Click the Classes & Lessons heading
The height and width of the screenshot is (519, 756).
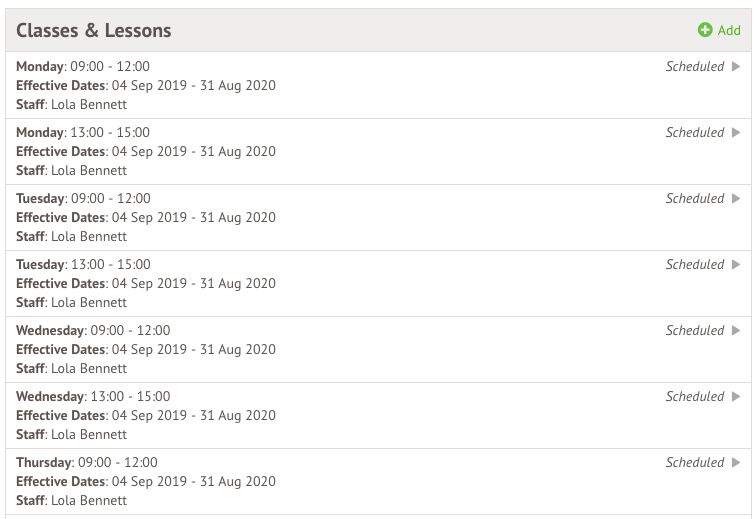pos(94,31)
